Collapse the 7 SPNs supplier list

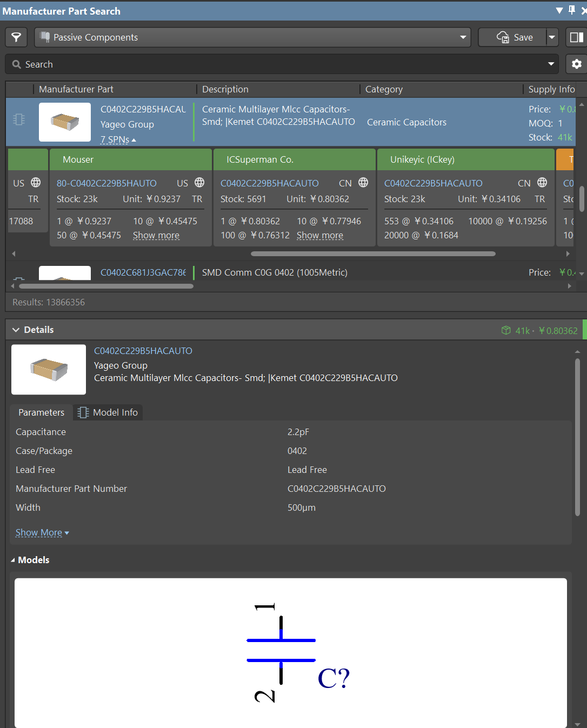click(x=118, y=139)
